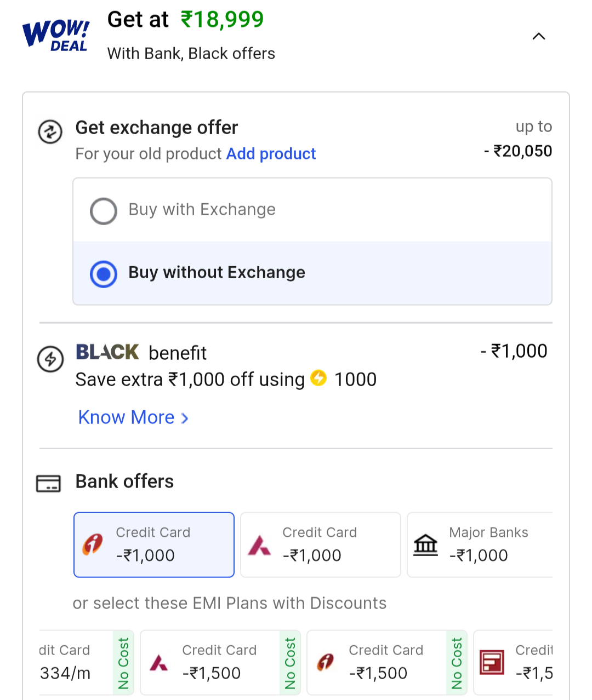Collapse the offers section with the chevron
Image resolution: width=592 pixels, height=700 pixels.
(x=539, y=37)
